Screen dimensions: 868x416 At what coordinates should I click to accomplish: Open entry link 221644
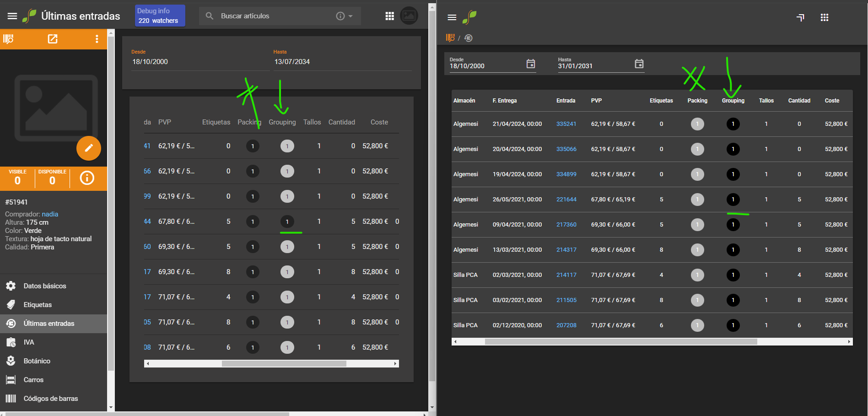pos(566,200)
